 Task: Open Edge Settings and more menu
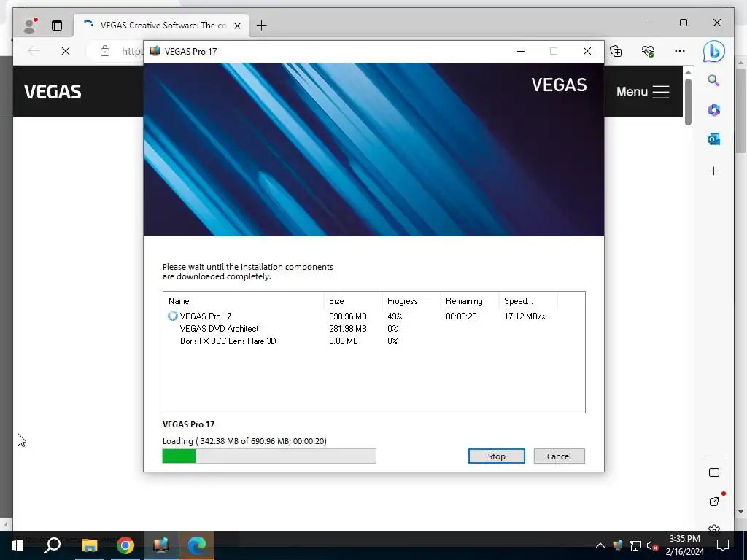[680, 51]
